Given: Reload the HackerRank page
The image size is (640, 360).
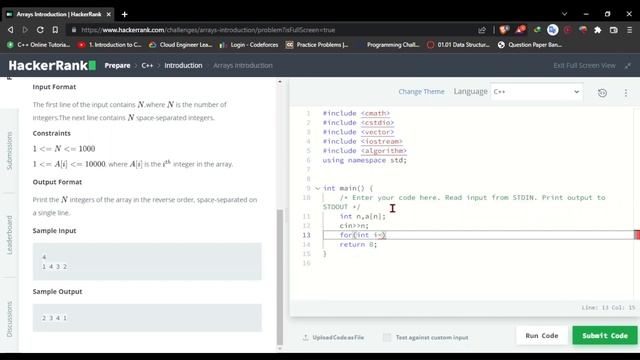Looking at the screenshot, I should click(40, 30).
